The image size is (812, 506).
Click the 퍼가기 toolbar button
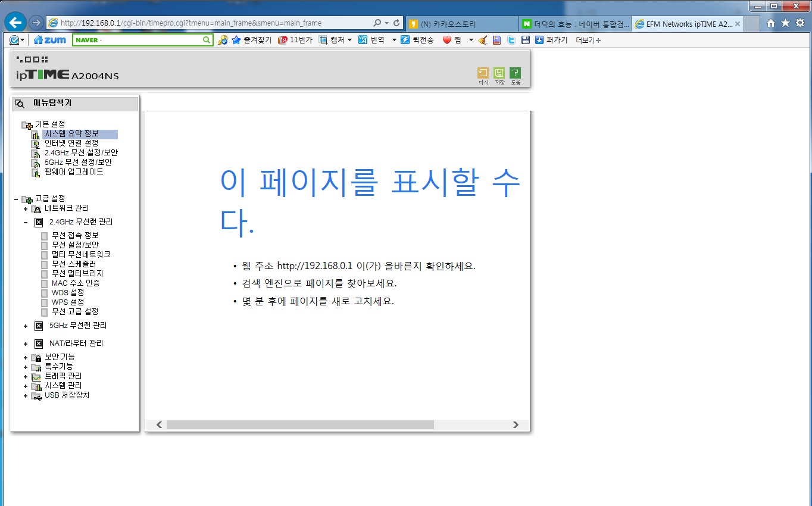tap(551, 40)
